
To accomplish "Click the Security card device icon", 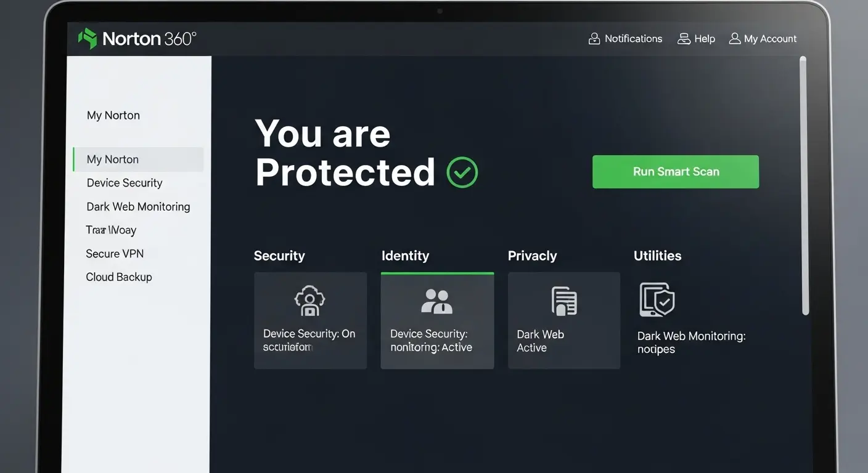I will (310, 300).
